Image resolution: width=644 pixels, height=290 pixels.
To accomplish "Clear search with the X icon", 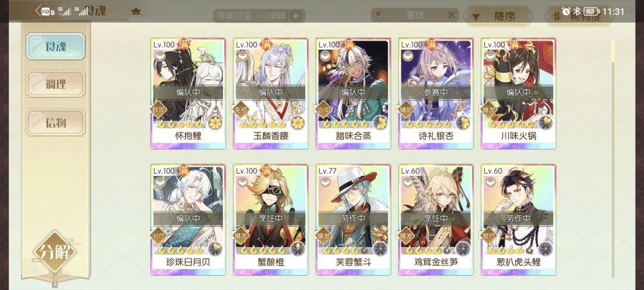I will [x=451, y=15].
